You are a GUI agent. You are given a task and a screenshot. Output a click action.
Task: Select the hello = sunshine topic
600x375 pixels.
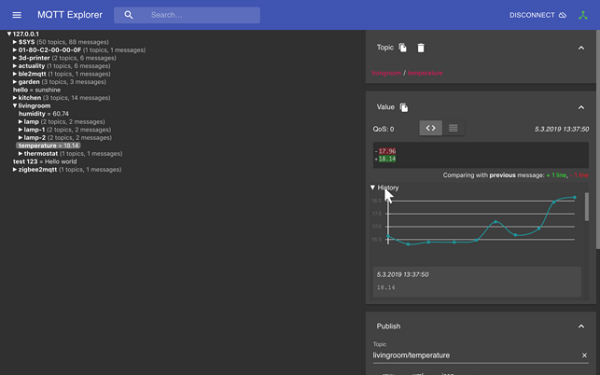pos(37,90)
